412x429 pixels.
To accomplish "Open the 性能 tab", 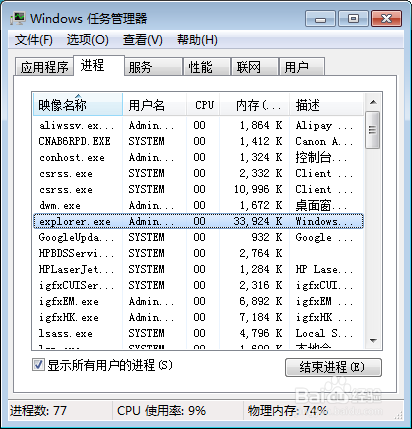I will 207,67.
